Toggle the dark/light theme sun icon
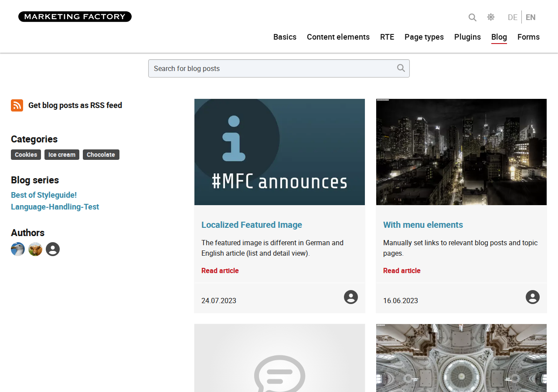The width and height of the screenshot is (558, 392). [491, 17]
